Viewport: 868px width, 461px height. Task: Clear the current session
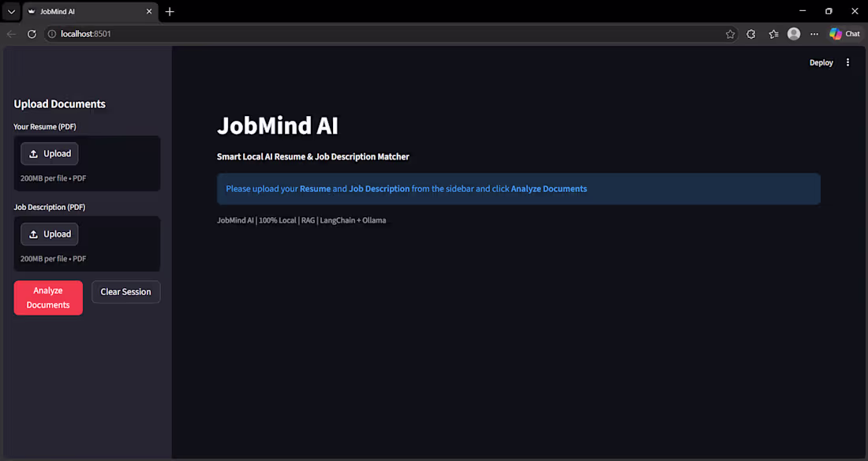tap(125, 292)
